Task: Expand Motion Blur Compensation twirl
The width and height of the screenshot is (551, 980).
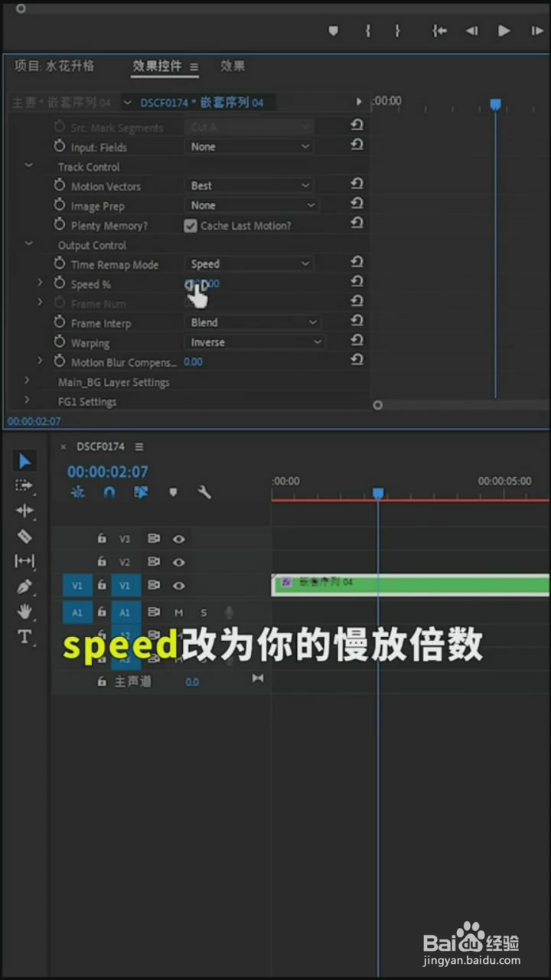Action: pyautogui.click(x=41, y=361)
